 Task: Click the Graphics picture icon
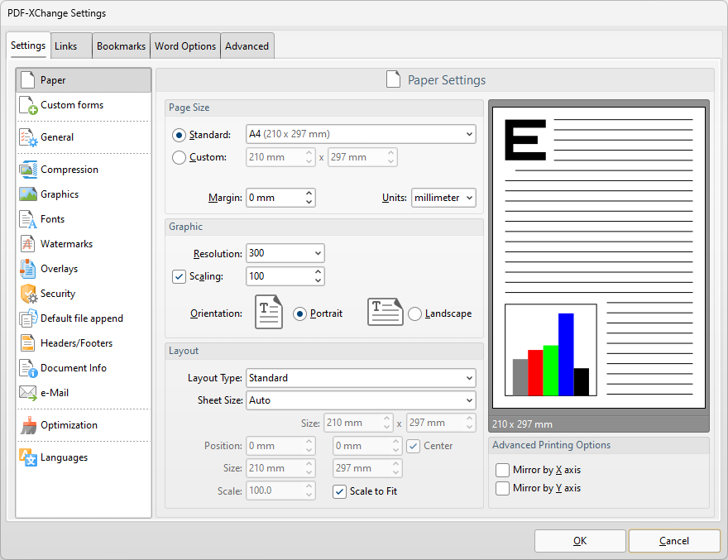(x=28, y=194)
